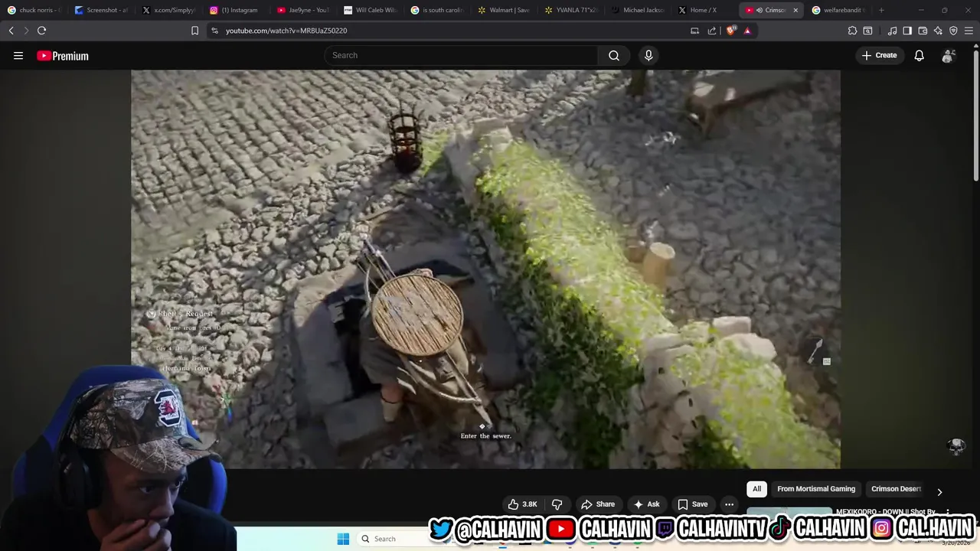This screenshot has height=551, width=980.
Task: Switch to the x.com/Simply browser tab
Action: coord(168,10)
